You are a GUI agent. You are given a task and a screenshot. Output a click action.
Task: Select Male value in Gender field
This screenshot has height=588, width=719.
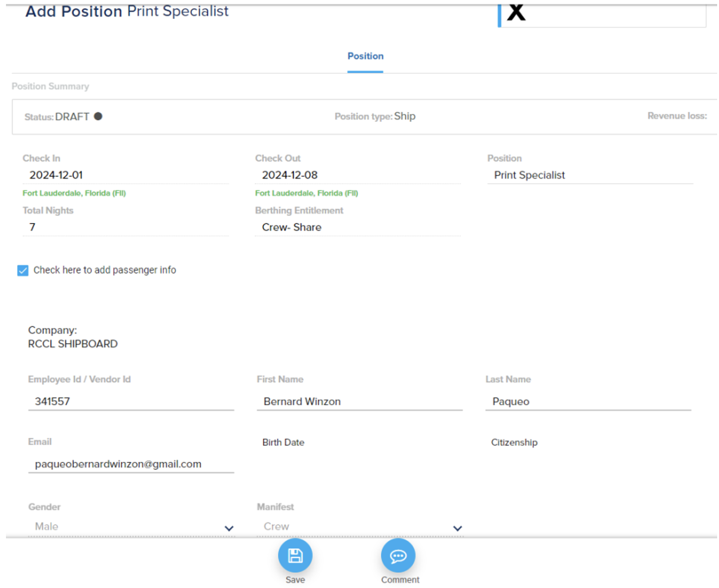coord(47,527)
